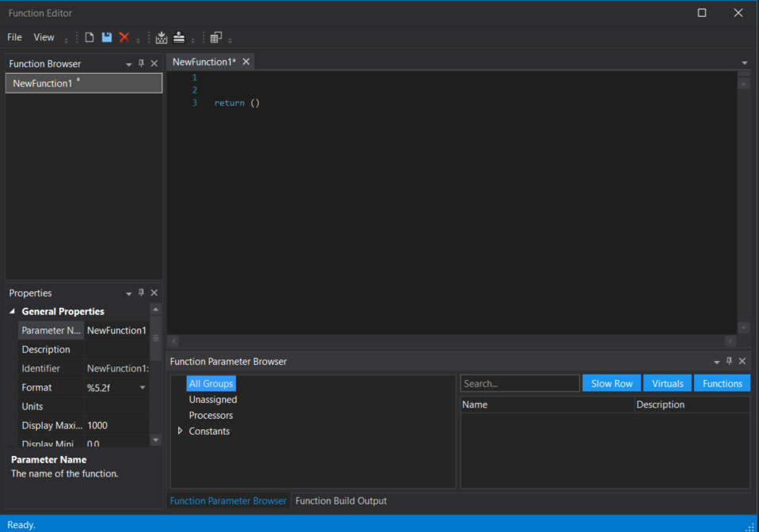759x532 pixels.
Task: Click the red X delete toolbar icon
Action: pos(125,37)
